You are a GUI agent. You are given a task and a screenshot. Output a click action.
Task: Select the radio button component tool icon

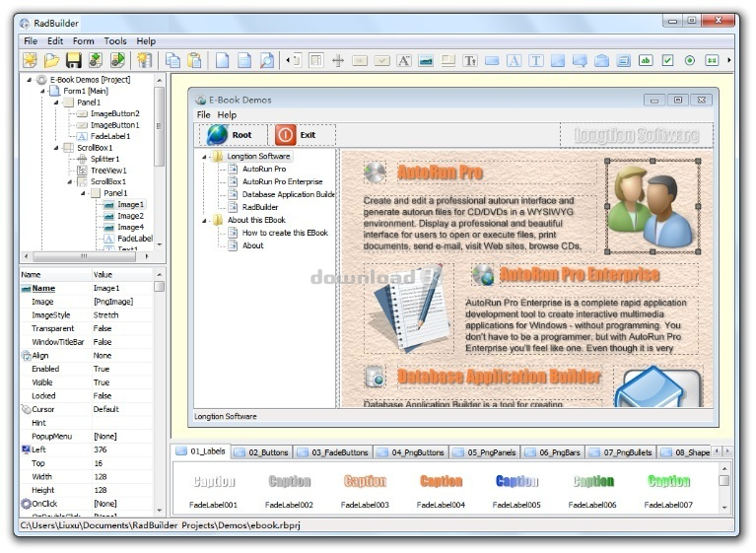pos(690,60)
